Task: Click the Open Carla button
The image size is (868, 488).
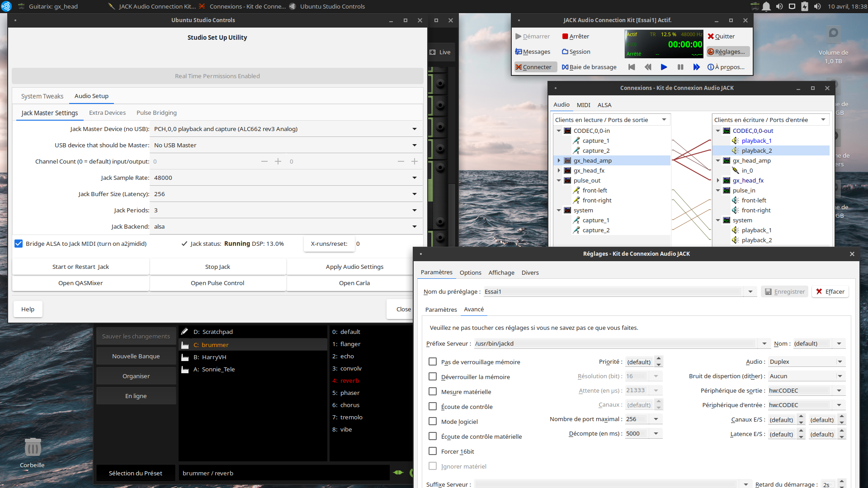Action: (x=354, y=283)
